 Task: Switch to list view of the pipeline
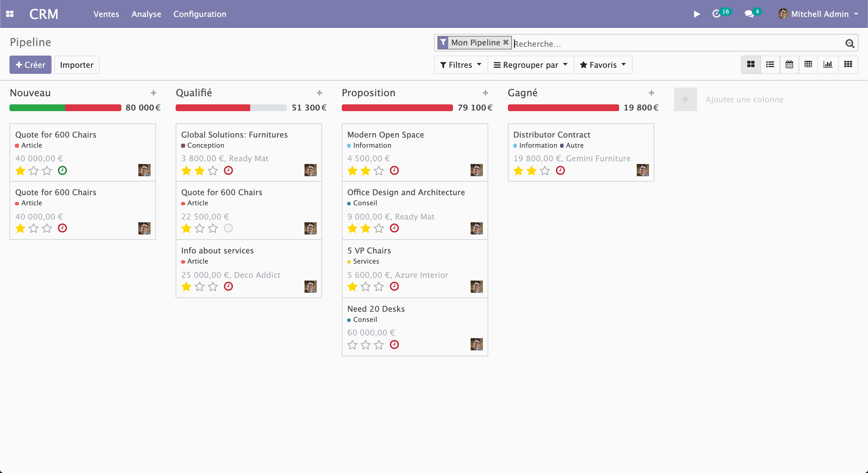(770, 64)
